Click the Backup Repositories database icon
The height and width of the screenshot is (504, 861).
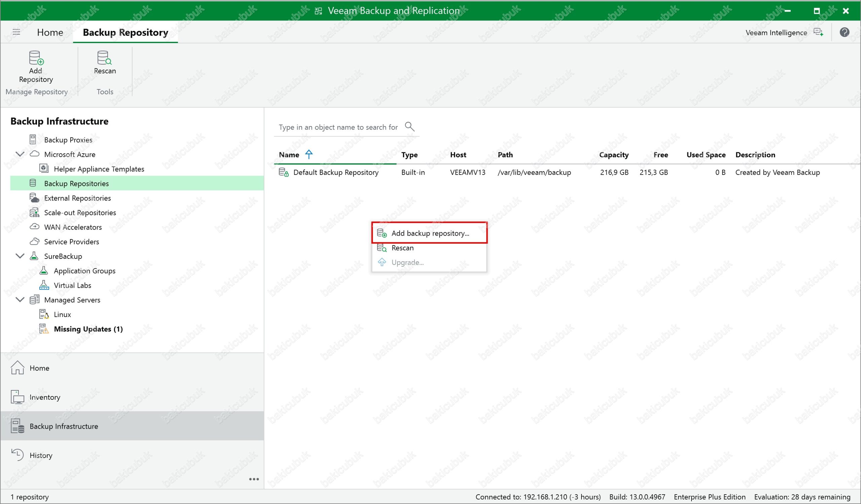coord(33,183)
